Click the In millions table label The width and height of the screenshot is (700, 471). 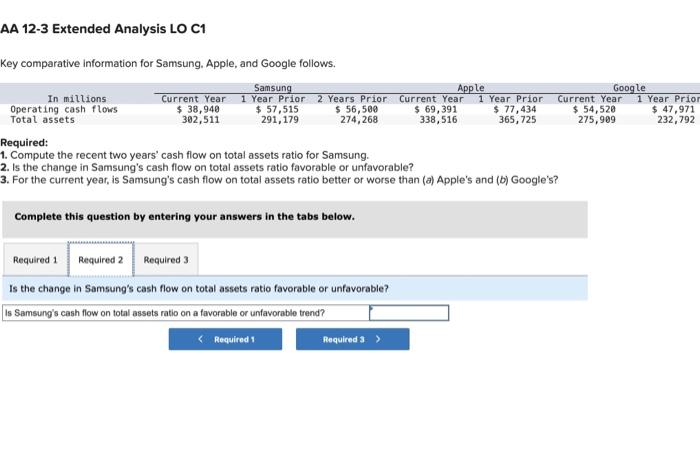(x=77, y=99)
